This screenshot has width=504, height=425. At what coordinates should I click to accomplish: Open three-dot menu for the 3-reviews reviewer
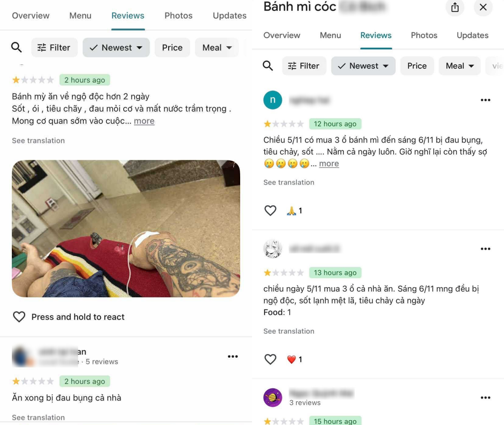[x=485, y=397]
